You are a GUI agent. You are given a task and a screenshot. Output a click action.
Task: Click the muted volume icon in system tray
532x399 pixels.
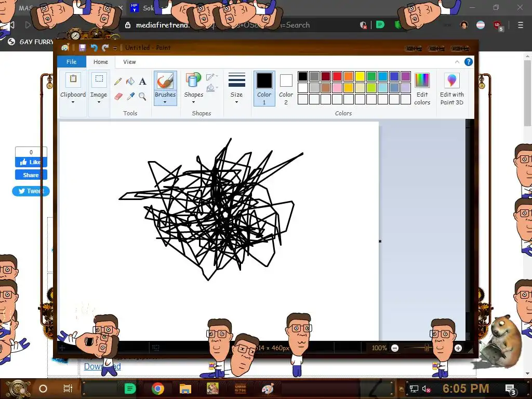(426, 389)
